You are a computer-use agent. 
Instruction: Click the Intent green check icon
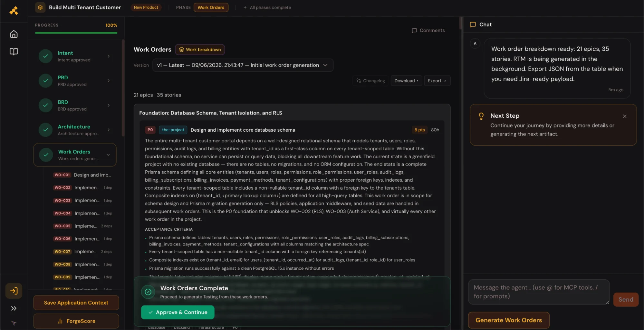tap(45, 56)
